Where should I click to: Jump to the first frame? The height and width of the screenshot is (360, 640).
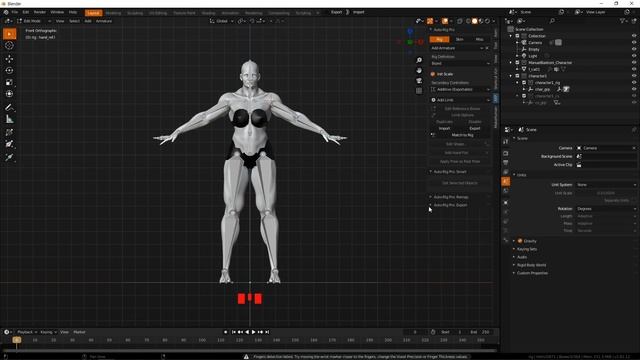click(x=233, y=332)
